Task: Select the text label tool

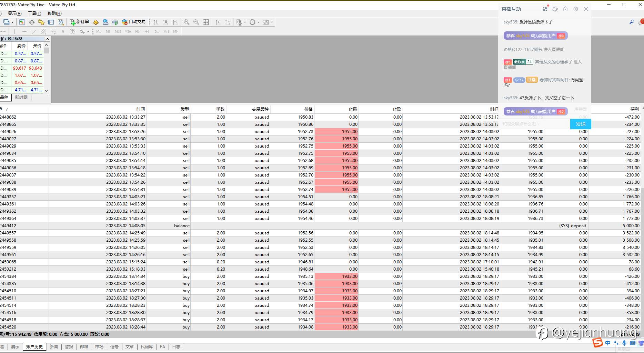Action: (72, 31)
